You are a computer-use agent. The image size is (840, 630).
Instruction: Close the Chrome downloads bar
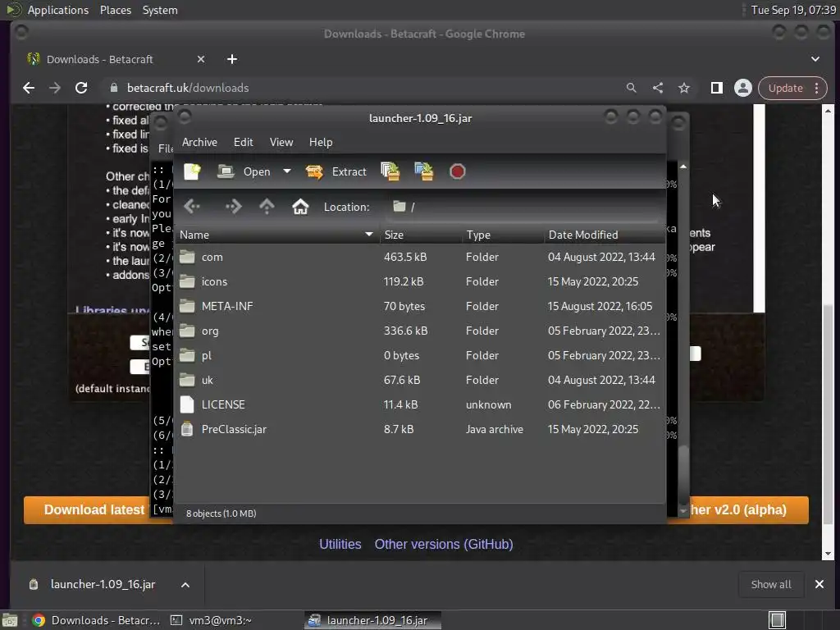[x=819, y=584]
